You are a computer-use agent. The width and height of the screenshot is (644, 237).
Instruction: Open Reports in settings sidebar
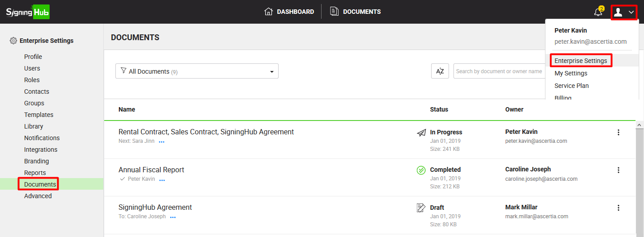(35, 173)
